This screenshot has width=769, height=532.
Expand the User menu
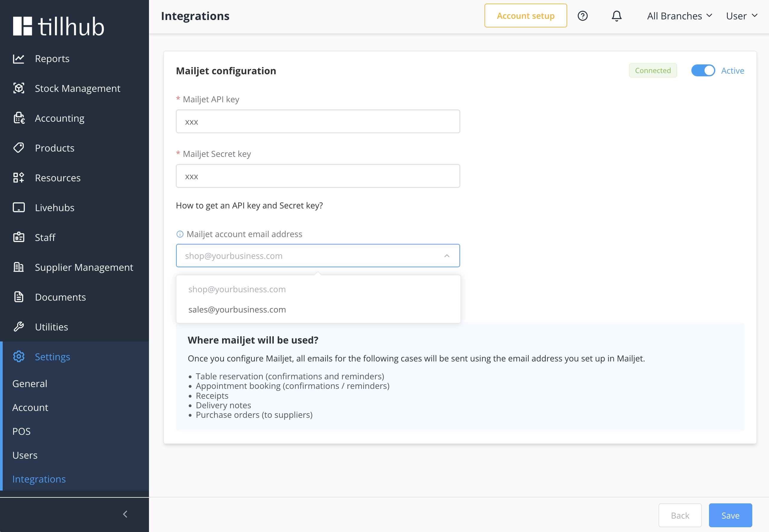pyautogui.click(x=741, y=16)
